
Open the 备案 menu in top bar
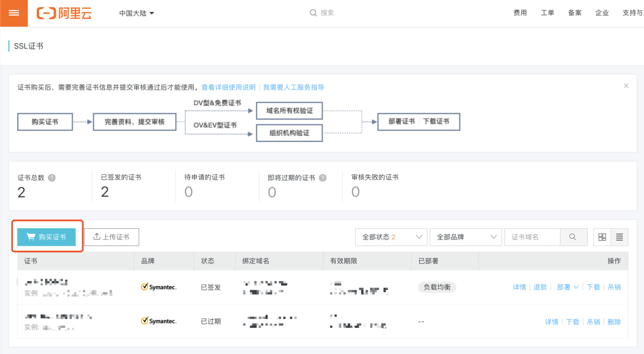[x=575, y=13]
